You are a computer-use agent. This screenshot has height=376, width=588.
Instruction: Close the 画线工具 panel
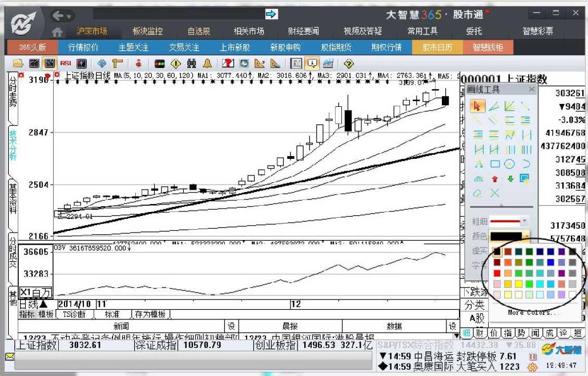pyautogui.click(x=531, y=89)
